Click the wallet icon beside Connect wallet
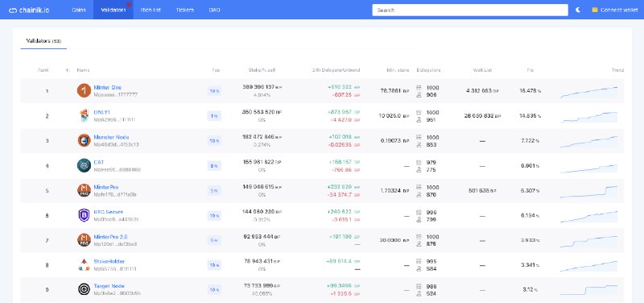 pos(595,10)
